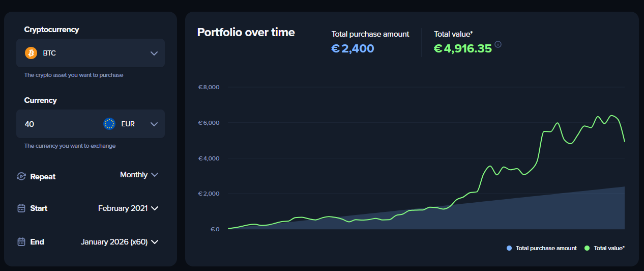
Task: Click the blue Total purchase amount legend dot
Action: (x=509, y=248)
